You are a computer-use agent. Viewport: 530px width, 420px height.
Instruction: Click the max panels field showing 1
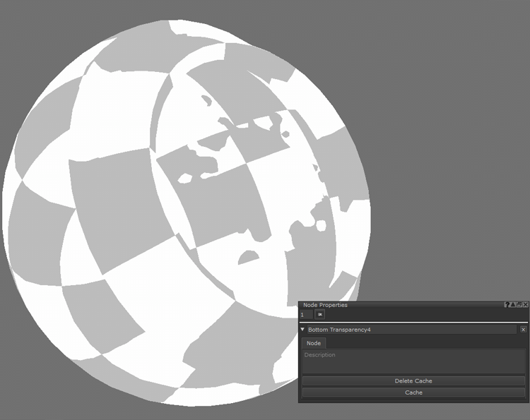point(306,314)
